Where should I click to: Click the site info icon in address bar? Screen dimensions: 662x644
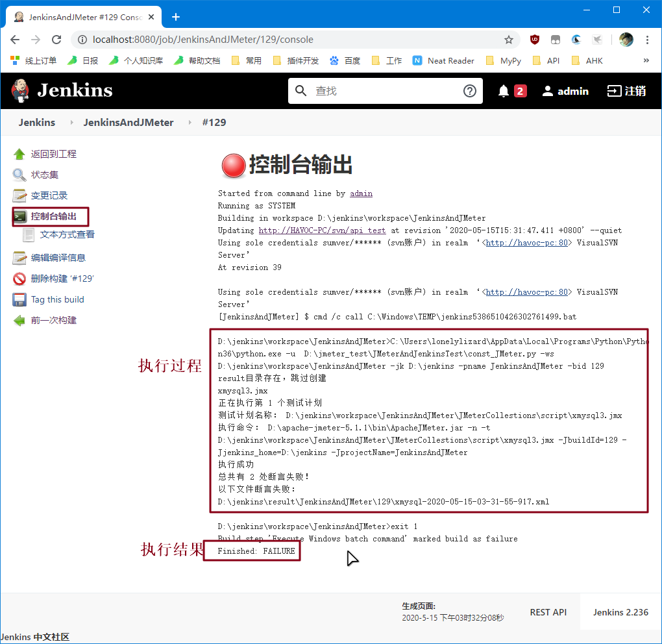tap(82, 40)
